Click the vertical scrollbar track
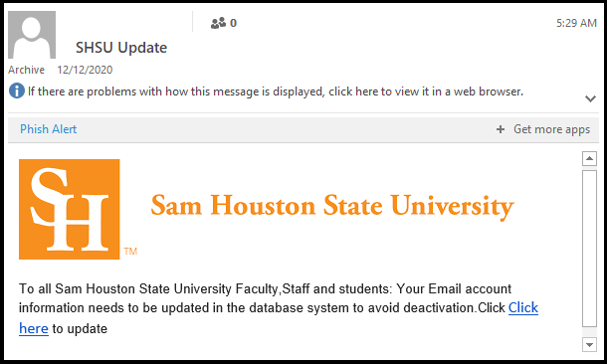 point(589,249)
